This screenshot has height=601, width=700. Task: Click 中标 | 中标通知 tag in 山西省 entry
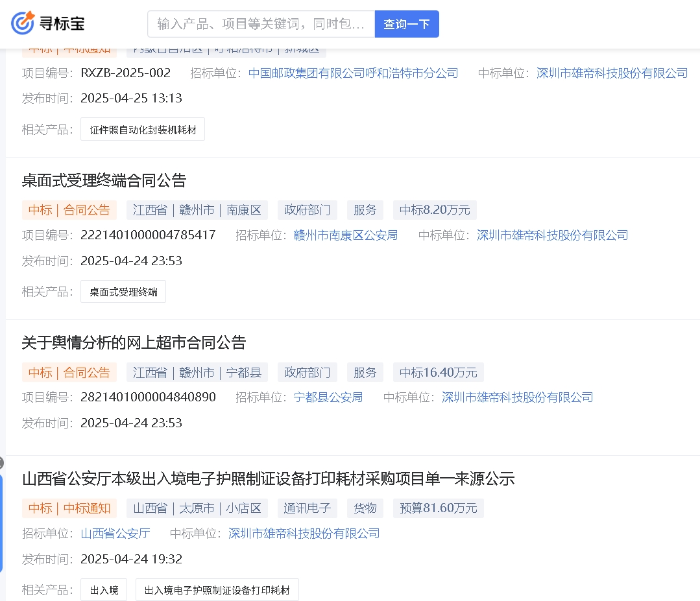[x=69, y=508]
